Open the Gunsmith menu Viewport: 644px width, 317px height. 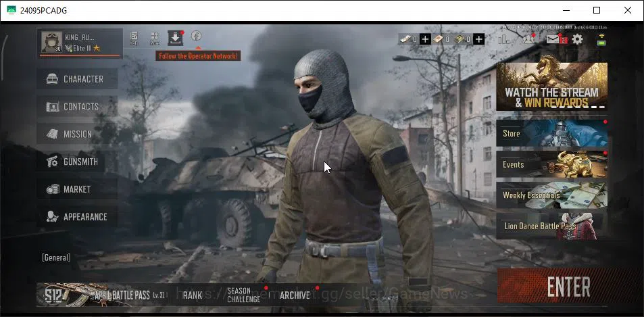(x=77, y=162)
